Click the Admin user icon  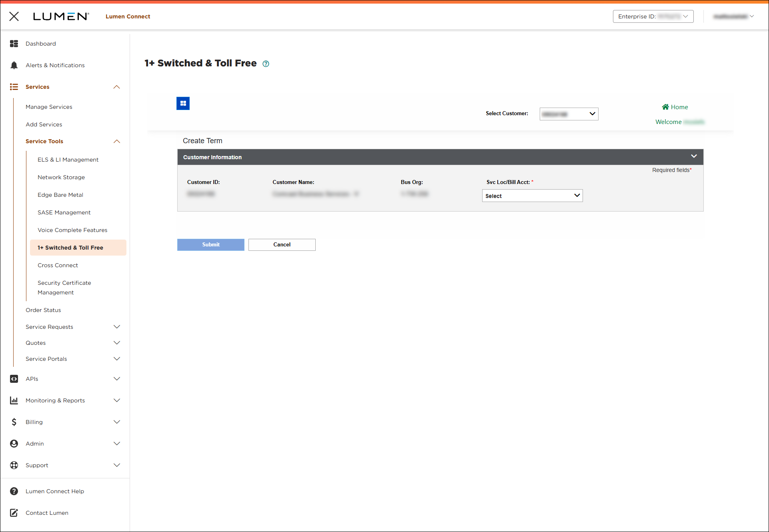click(x=14, y=444)
